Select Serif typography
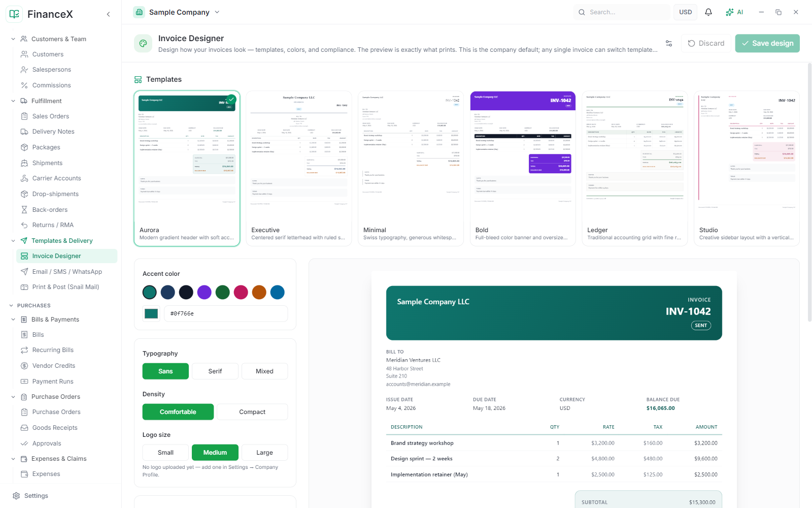Screen dimensions: 812x508 click(215, 371)
